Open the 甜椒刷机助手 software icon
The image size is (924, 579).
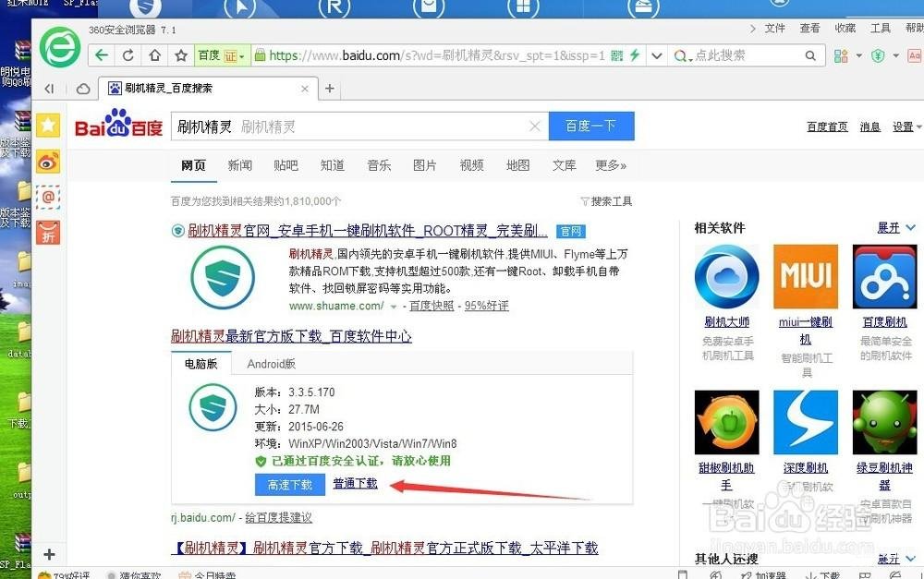click(x=726, y=422)
